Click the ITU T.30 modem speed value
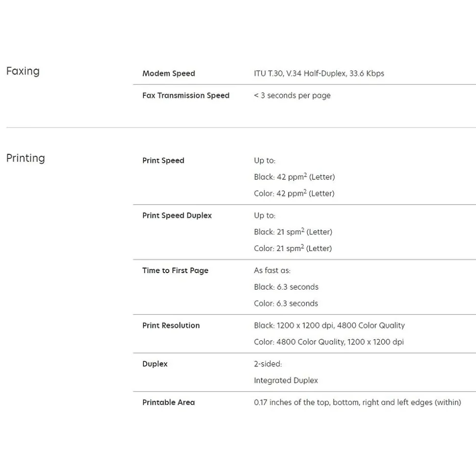The image size is (476, 476). (318, 74)
